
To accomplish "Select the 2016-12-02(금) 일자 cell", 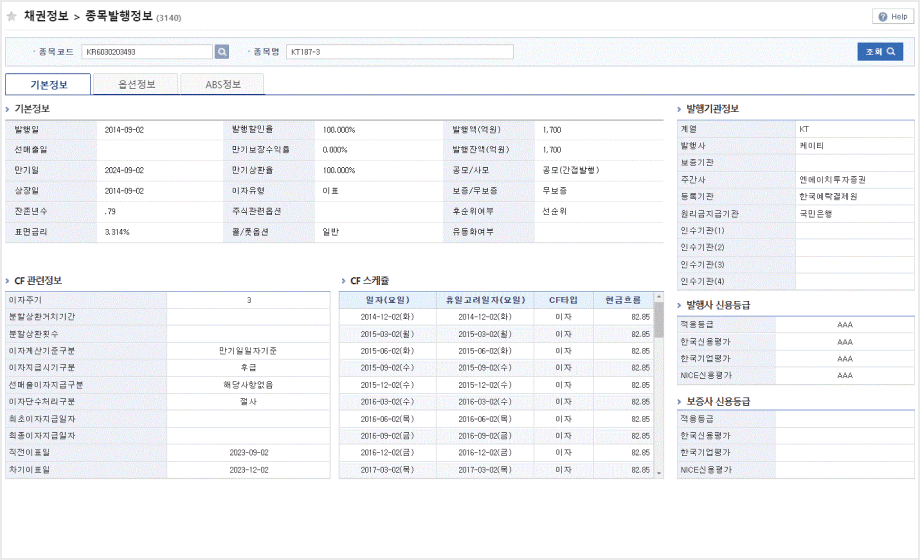I will coord(387,453).
